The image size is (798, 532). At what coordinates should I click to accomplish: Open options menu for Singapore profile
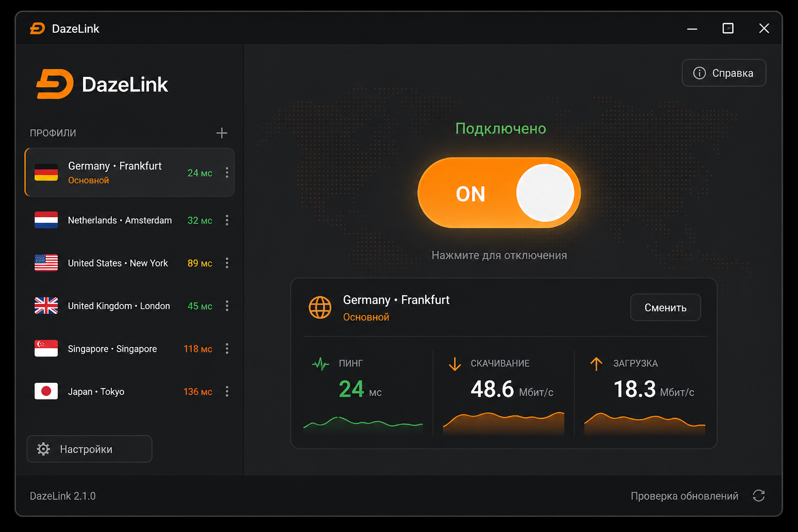coord(227,349)
